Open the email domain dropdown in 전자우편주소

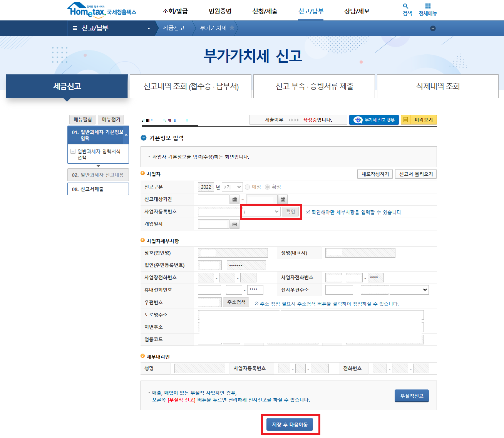coord(409,289)
